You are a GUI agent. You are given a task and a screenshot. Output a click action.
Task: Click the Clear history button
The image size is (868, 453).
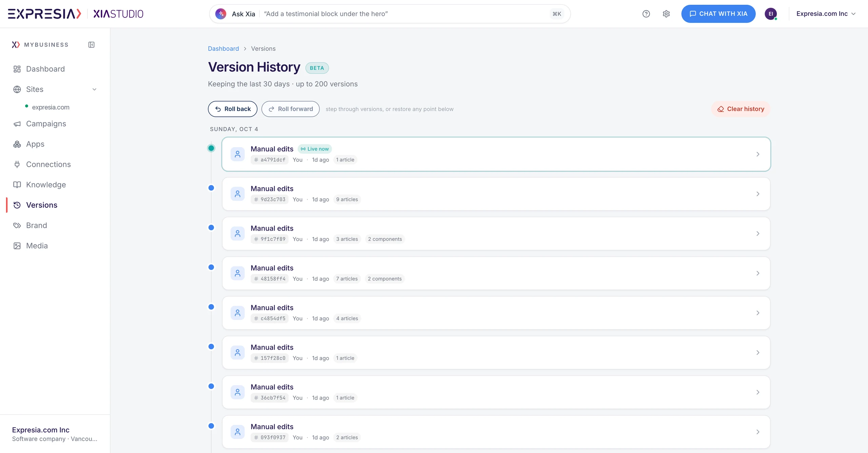tap(741, 109)
